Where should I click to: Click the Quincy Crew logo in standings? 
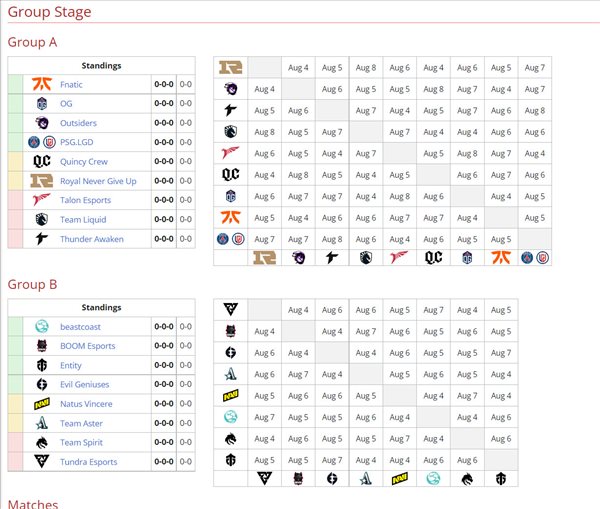[42, 161]
